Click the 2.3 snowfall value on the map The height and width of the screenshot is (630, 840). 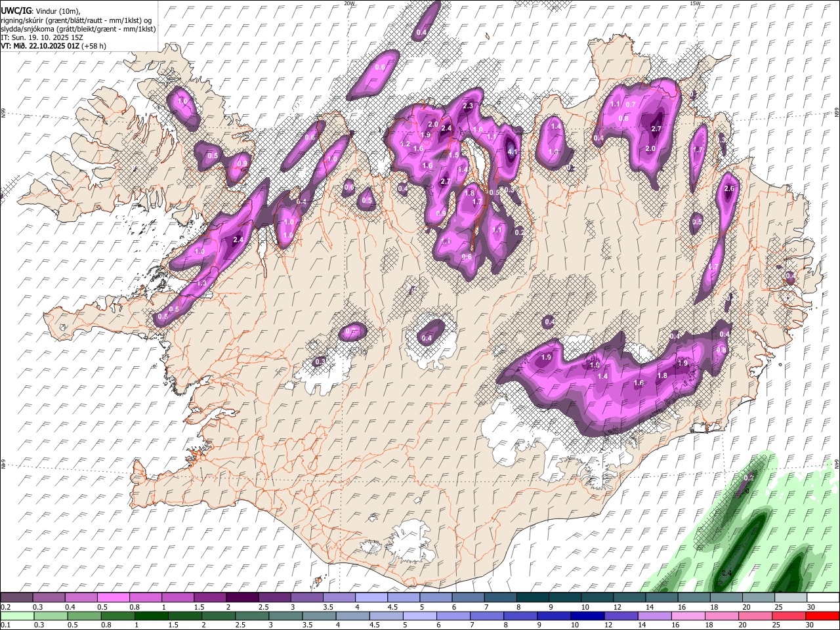coord(468,106)
